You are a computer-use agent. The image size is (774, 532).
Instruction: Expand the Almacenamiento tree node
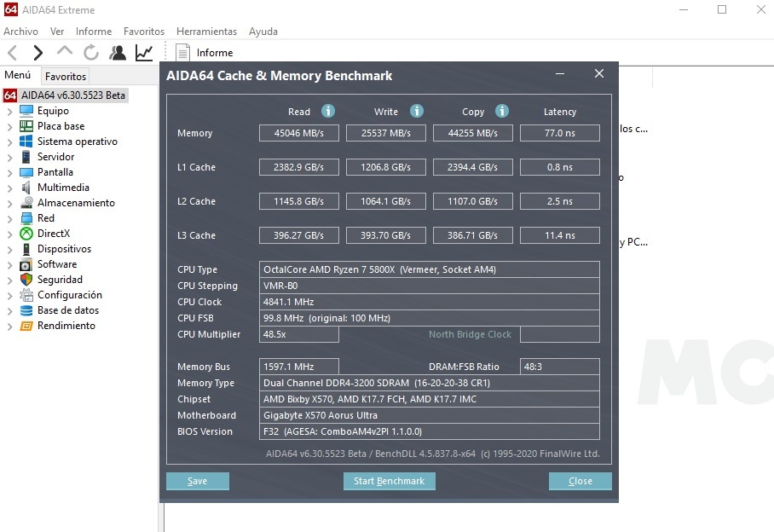pyautogui.click(x=10, y=203)
